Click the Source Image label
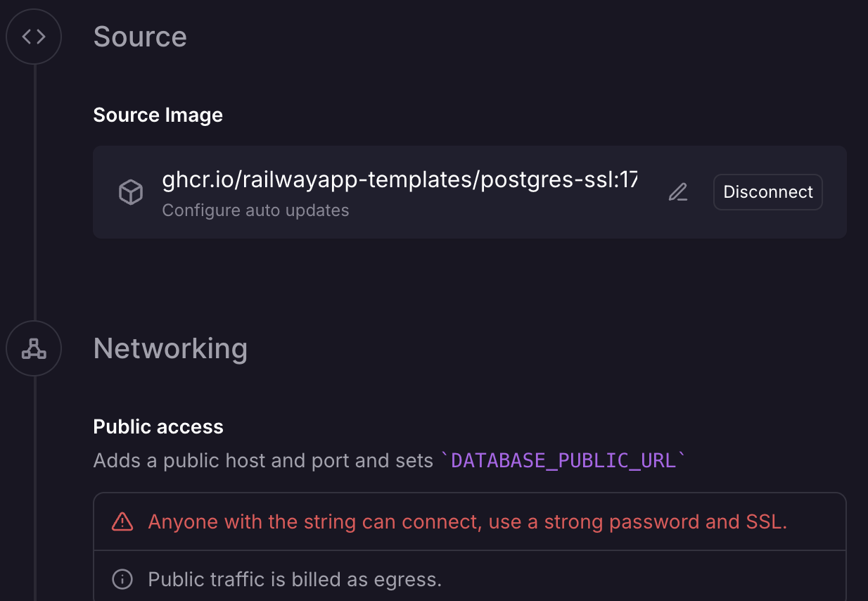Screen dimensions: 868x601 coord(158,115)
